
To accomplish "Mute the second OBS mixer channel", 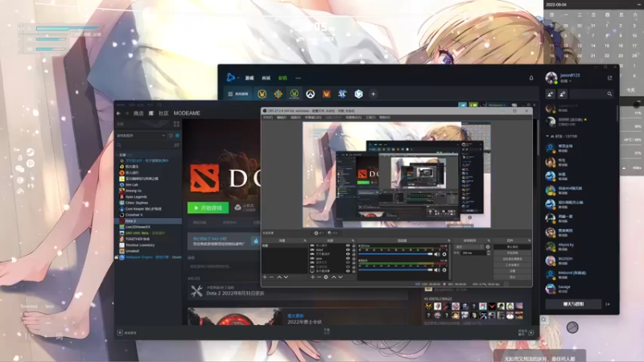I will point(437,269).
